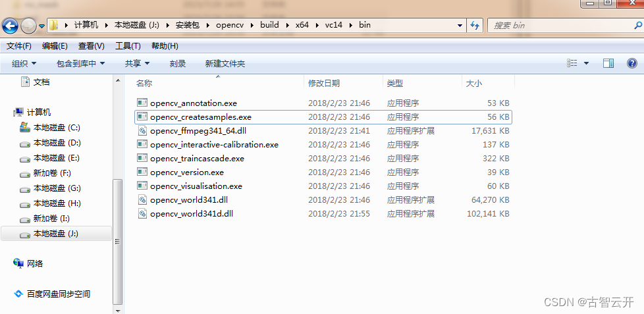The width and height of the screenshot is (644, 314).
Task: Open the view options dropdown arrow
Action: point(586,63)
